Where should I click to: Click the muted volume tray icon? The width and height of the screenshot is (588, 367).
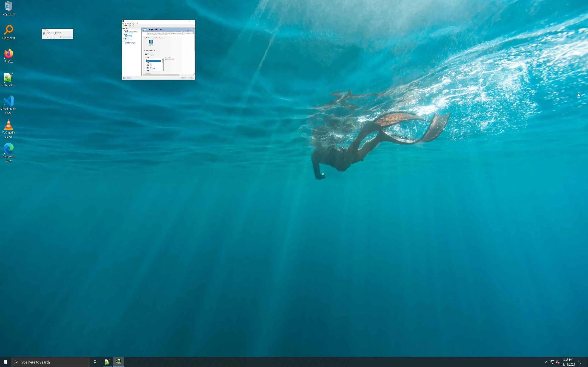pyautogui.click(x=558, y=362)
